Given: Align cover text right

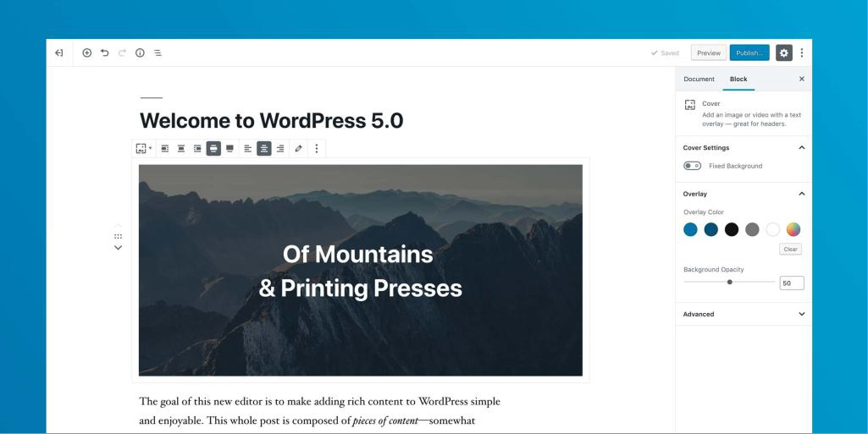Looking at the screenshot, I should tap(280, 149).
